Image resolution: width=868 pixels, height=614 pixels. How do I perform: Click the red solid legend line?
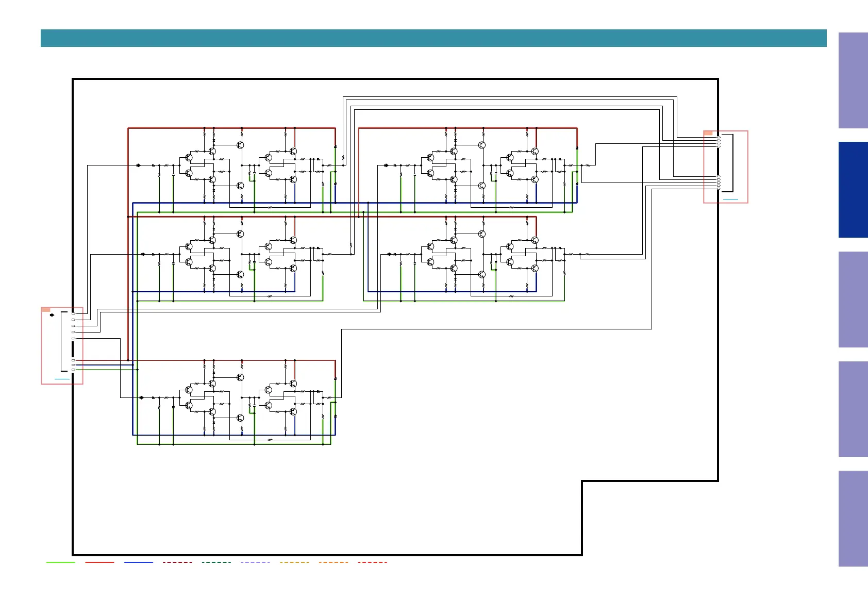[x=99, y=562]
